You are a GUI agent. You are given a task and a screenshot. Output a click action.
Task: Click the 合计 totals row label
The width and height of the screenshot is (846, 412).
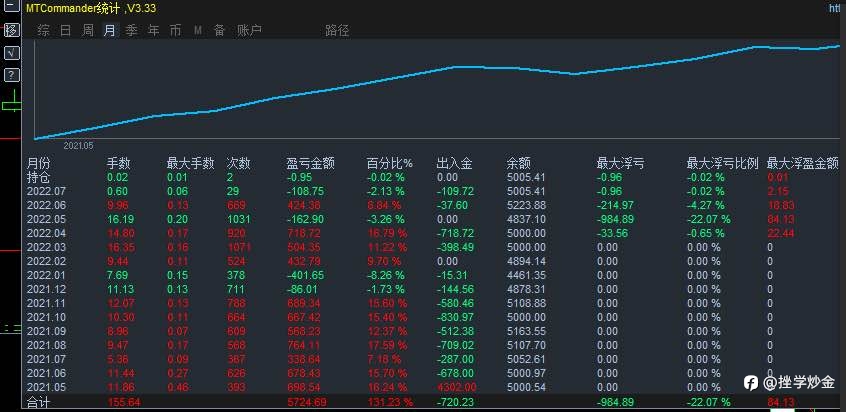pyautogui.click(x=38, y=402)
